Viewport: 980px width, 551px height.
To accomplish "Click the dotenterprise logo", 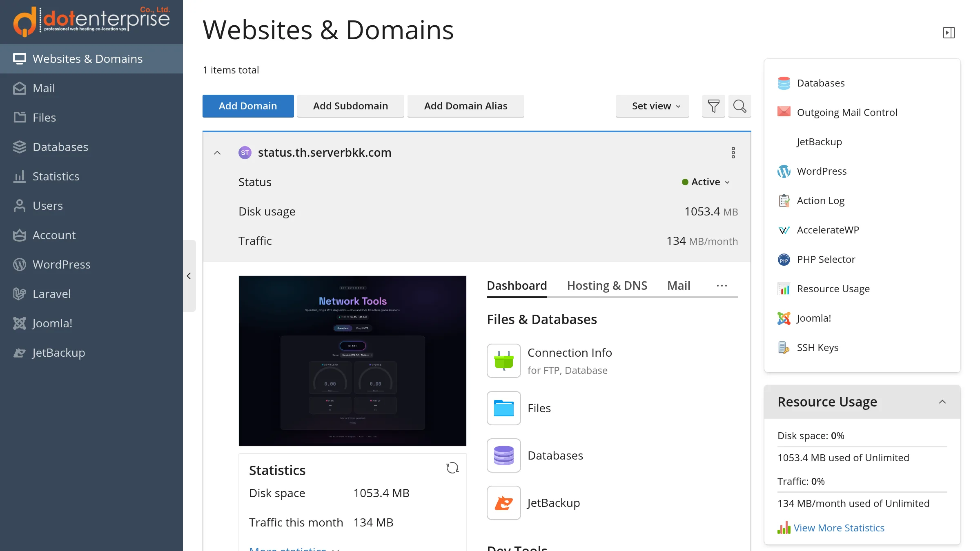I will (91, 21).
